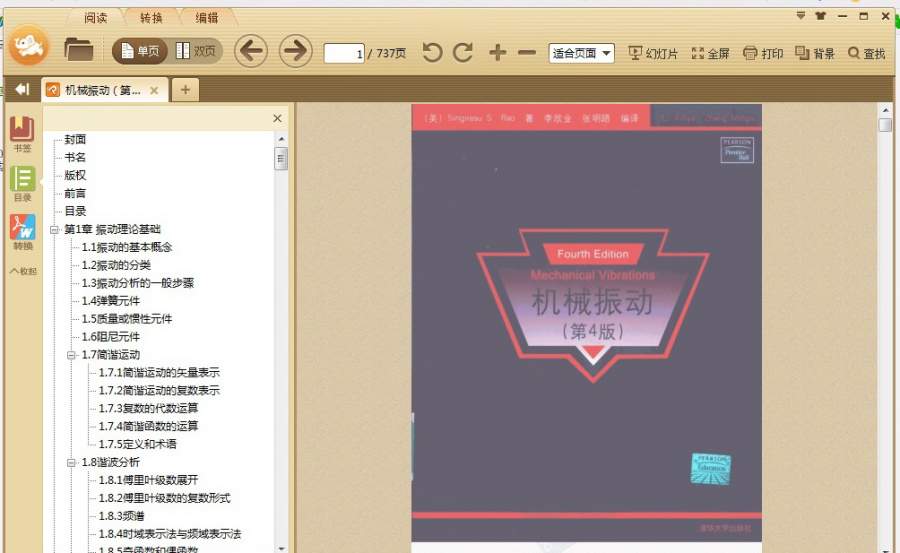Select 1.4弹簧元件 entry
Screen dimensions: 900x553
tap(111, 300)
